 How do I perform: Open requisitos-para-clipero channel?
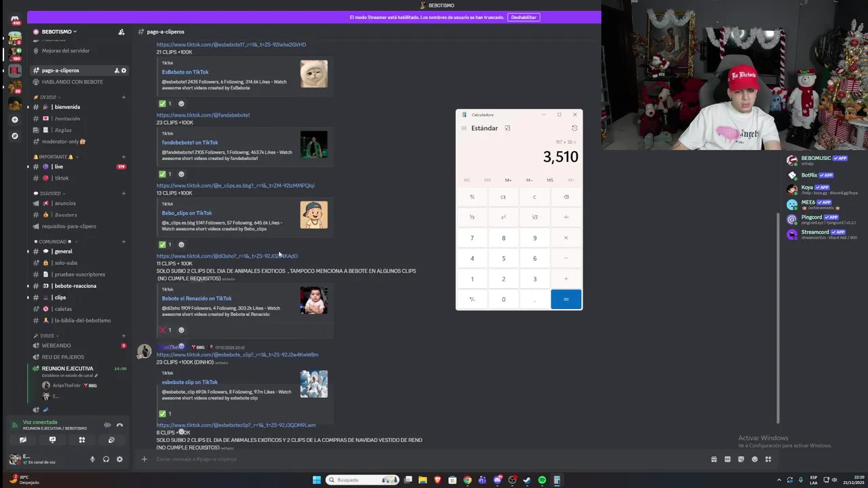(79, 226)
